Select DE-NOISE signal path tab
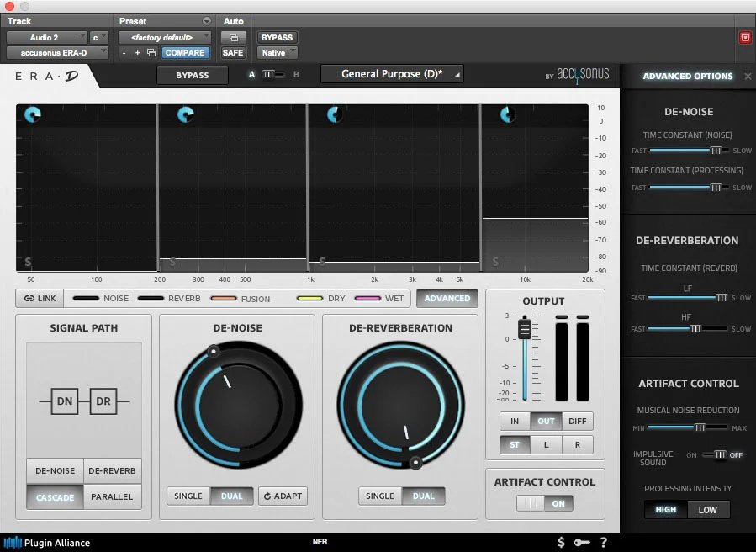The width and height of the screenshot is (756, 552). [55, 470]
